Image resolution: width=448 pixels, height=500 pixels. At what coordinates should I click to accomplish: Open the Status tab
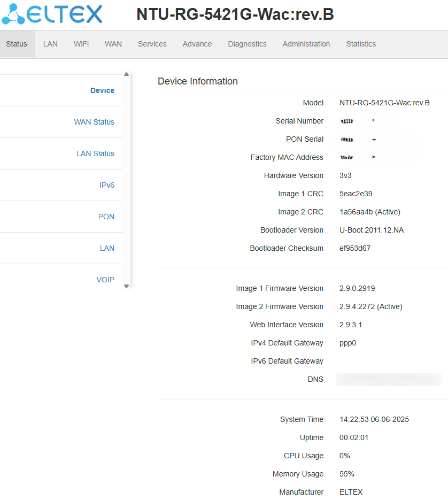17,44
